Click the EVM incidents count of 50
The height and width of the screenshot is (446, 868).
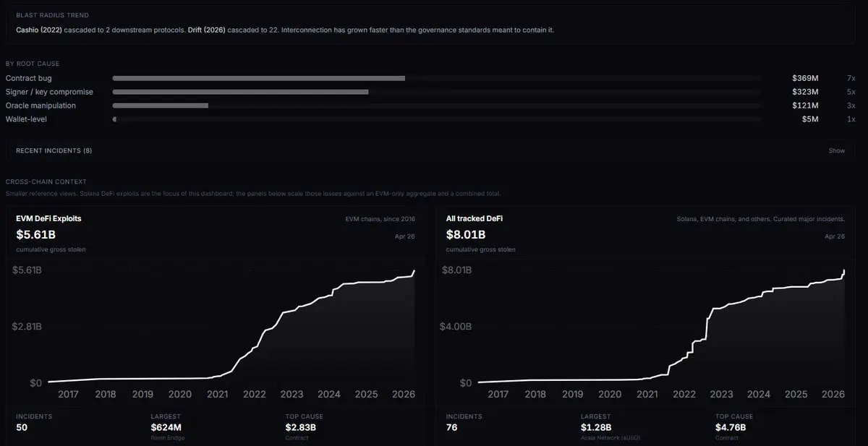(23, 429)
